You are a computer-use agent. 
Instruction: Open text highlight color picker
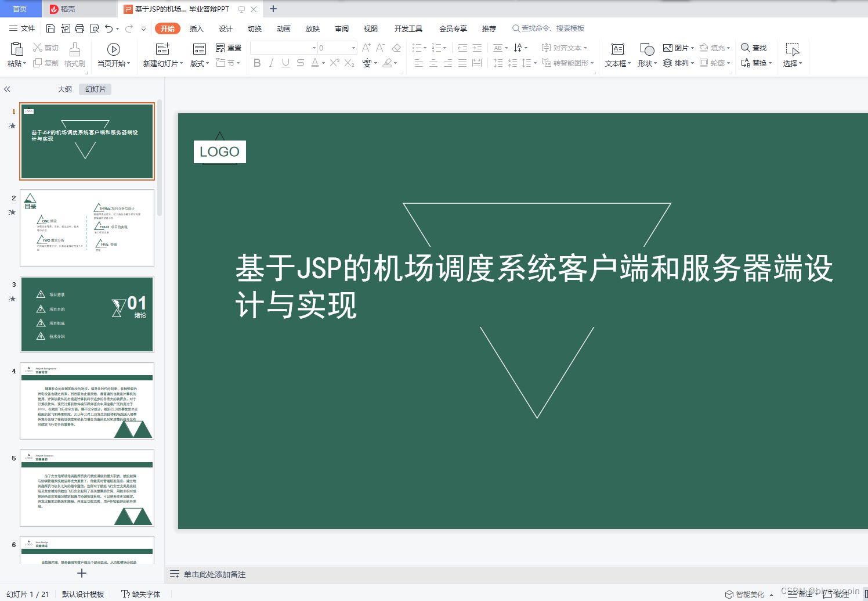pos(395,63)
